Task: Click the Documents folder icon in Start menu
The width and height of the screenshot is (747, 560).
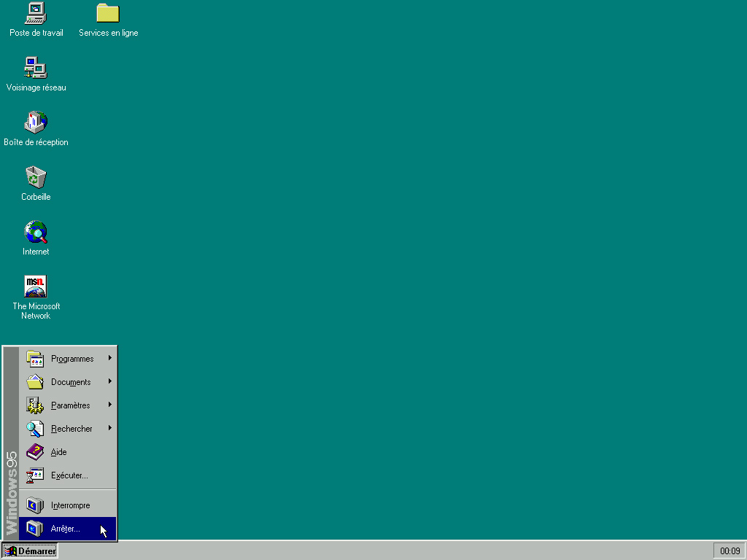Action: coord(35,382)
